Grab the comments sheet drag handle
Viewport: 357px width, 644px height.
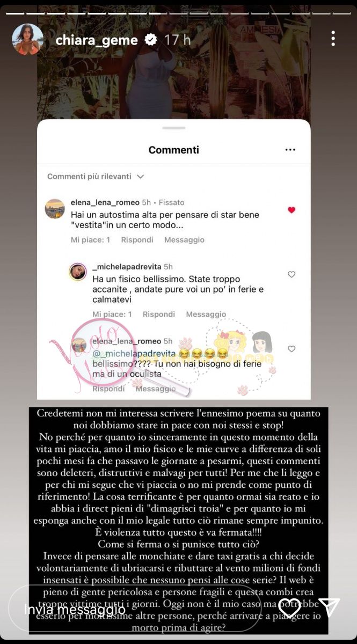tap(173, 128)
